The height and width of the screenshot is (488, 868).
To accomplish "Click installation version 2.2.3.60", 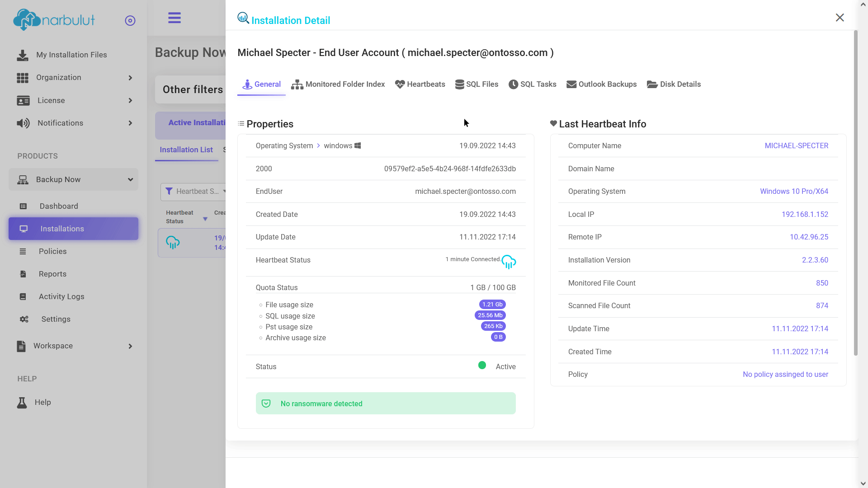I will pyautogui.click(x=815, y=260).
